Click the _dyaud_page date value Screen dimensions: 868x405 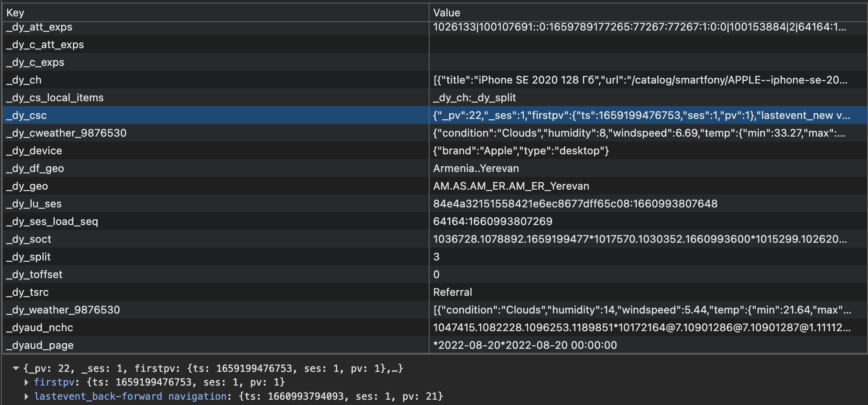[525, 345]
